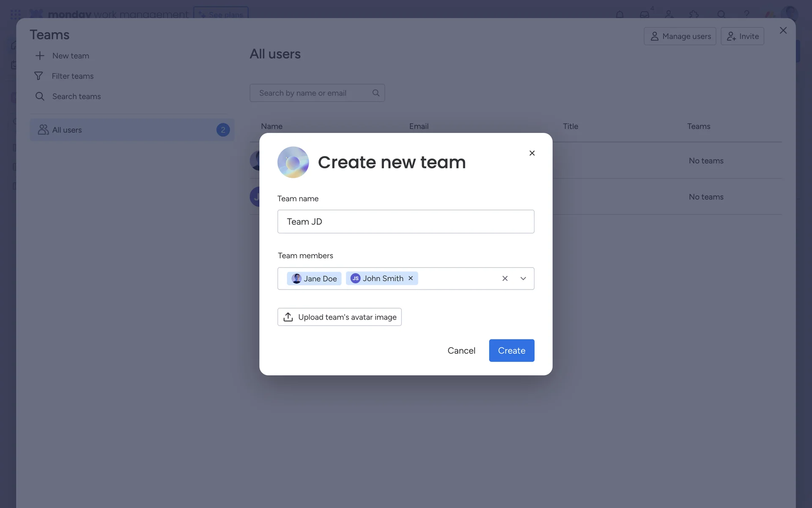Remove John Smith from team members
812x508 pixels.
pos(410,278)
